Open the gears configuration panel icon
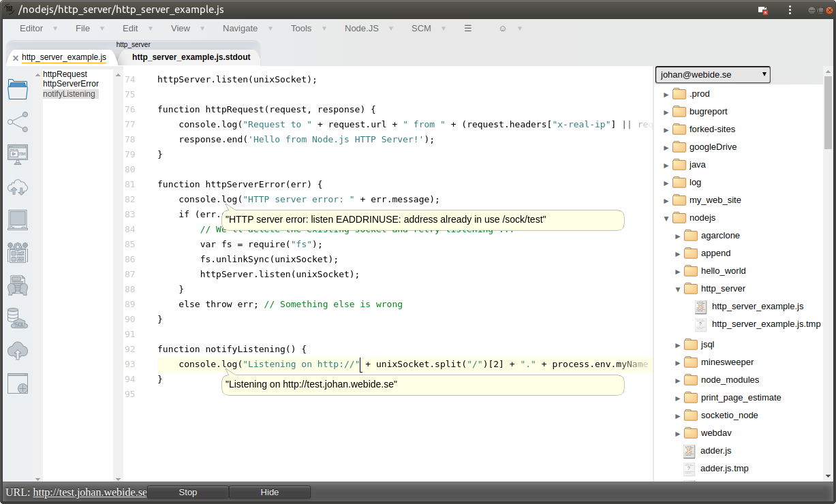 pos(17,253)
